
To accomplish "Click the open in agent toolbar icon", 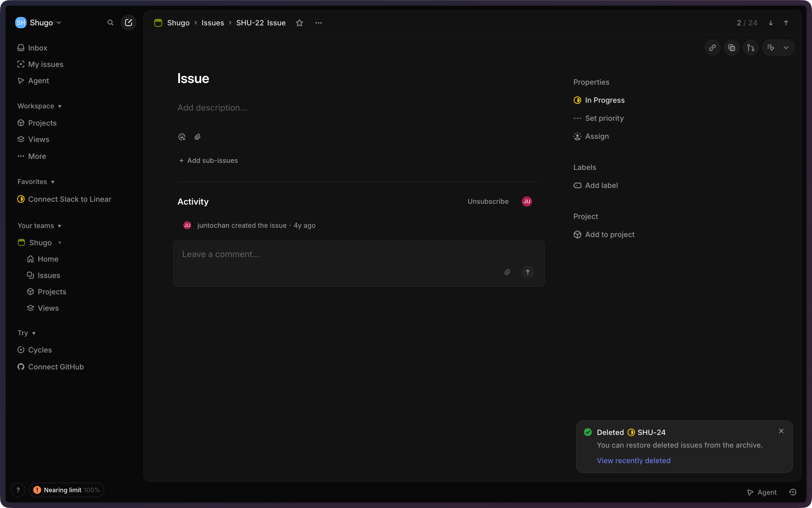I will (x=771, y=48).
